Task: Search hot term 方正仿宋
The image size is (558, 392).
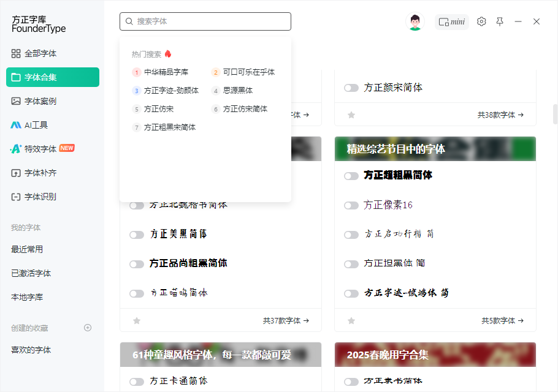Action: pyautogui.click(x=153, y=109)
